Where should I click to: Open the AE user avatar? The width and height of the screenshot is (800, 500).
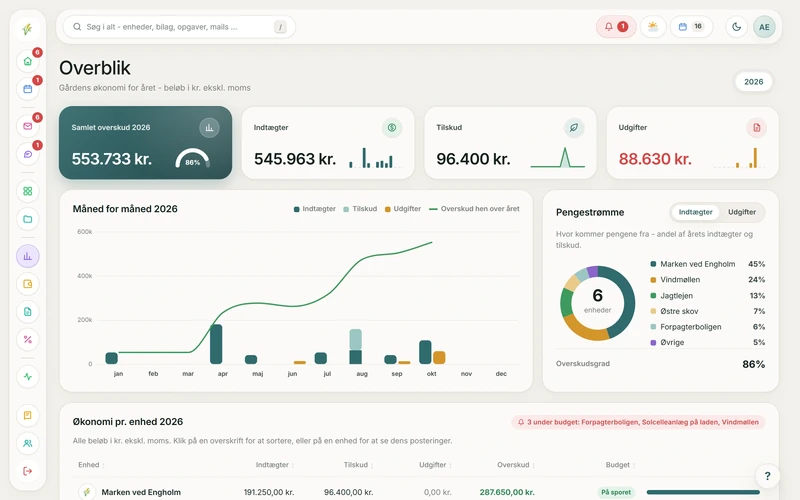pos(764,27)
